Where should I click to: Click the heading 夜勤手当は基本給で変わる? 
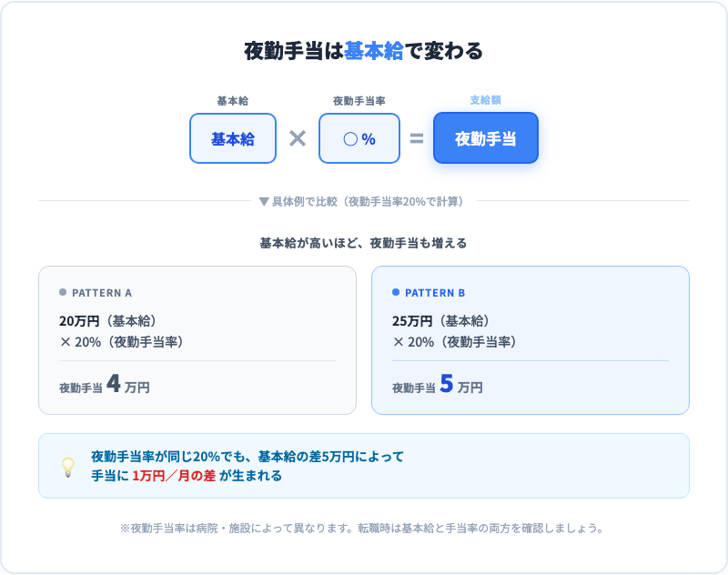pos(363,51)
